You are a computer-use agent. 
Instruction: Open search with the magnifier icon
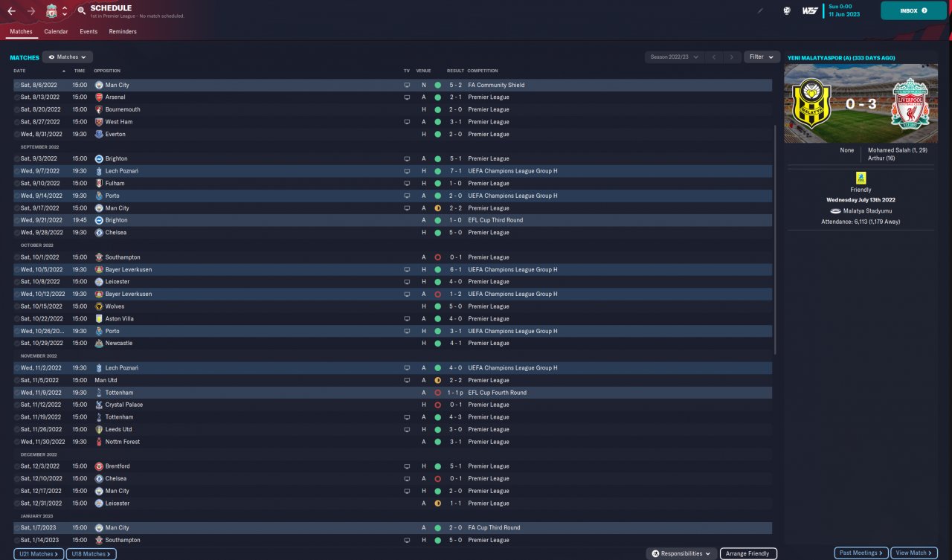point(81,11)
